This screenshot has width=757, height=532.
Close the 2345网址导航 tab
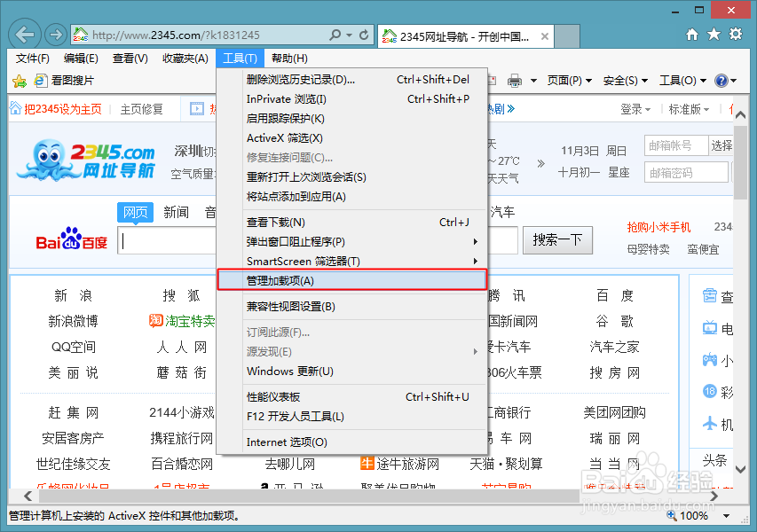click(x=545, y=36)
